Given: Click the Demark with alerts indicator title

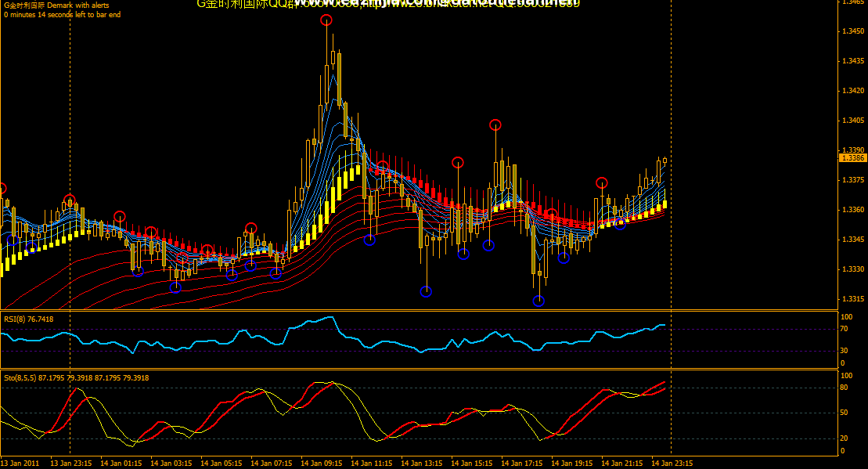Looking at the screenshot, I should pyautogui.click(x=56, y=5).
